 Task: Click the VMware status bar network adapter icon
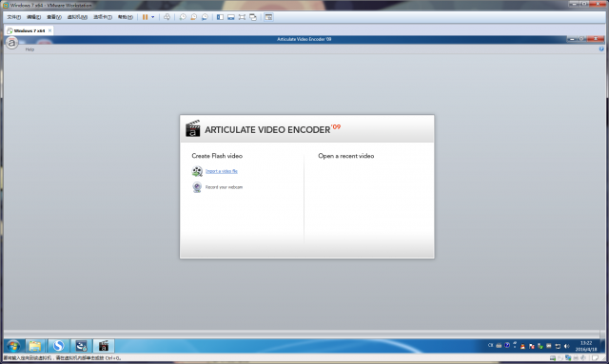tap(568, 358)
